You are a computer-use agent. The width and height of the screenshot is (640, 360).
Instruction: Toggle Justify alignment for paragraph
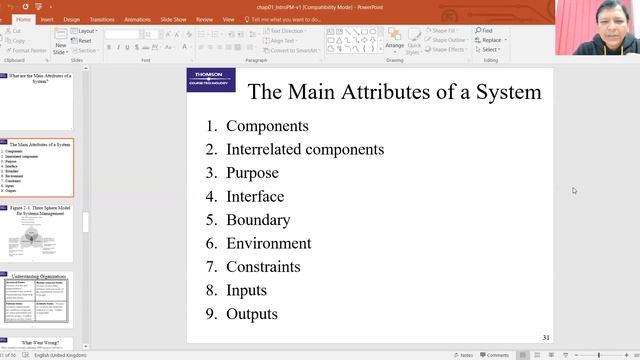tap(229, 48)
